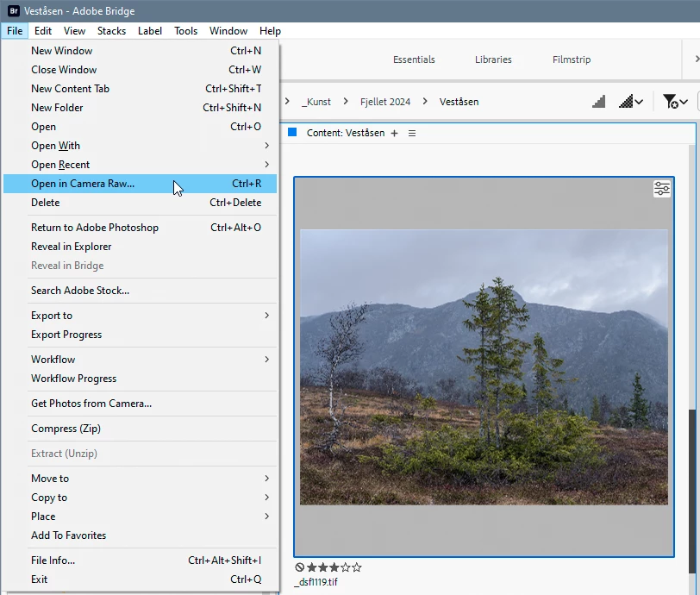Open File Info dialog from menu

[141, 561]
